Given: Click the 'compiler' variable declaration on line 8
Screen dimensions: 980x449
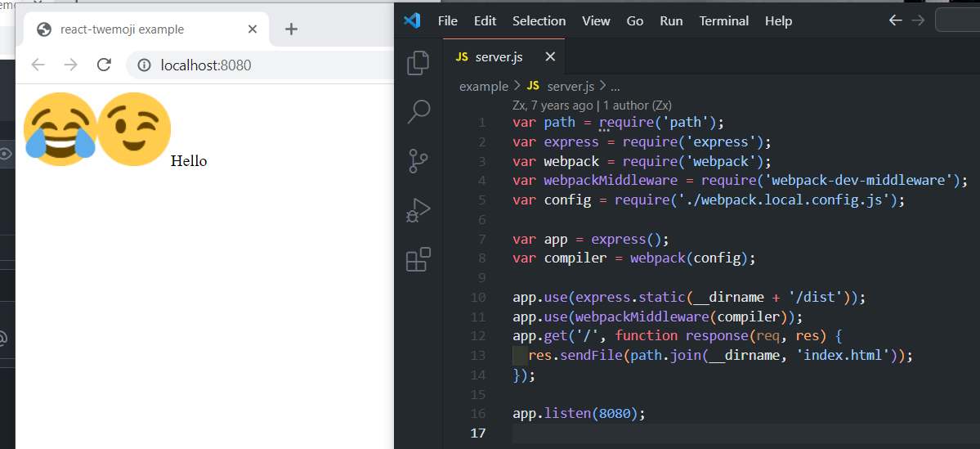Looking at the screenshot, I should [x=575, y=258].
